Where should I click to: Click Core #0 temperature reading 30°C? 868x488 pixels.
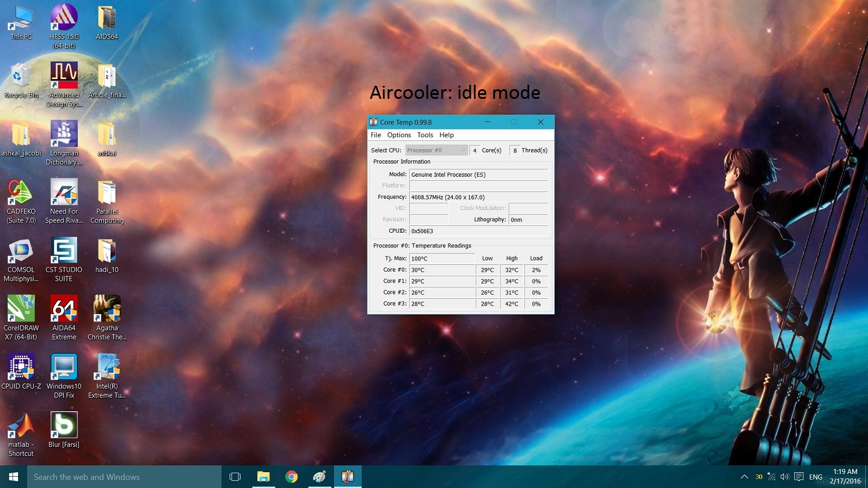[x=442, y=270]
